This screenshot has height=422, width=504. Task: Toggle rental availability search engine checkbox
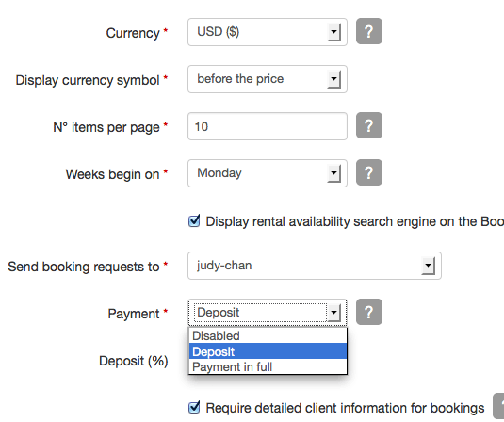194,220
